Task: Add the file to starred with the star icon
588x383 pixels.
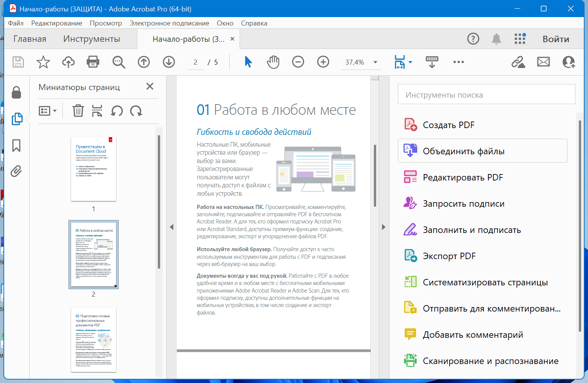Action: 43,62
